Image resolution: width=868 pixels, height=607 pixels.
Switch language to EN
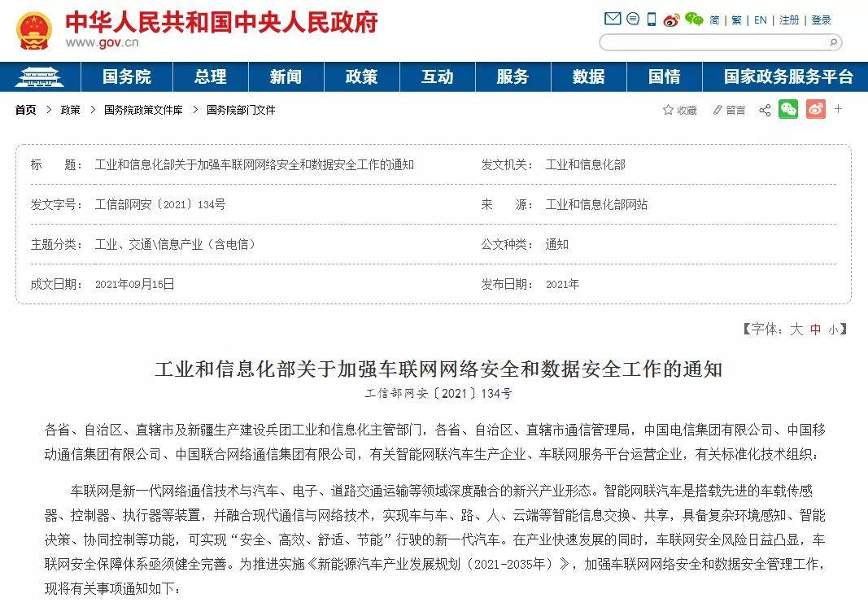pos(760,20)
